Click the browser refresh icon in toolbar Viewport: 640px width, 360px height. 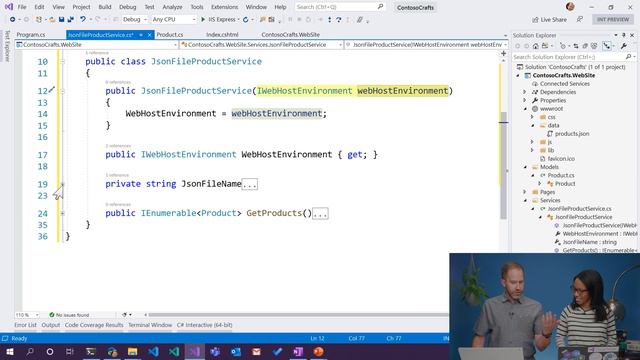(x=246, y=19)
